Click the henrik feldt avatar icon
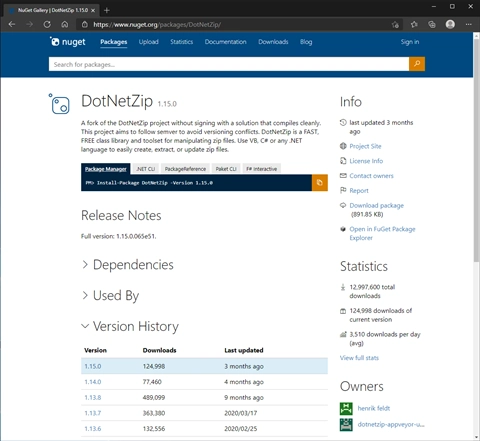Screen dimensions: 480x441 pos(346,408)
